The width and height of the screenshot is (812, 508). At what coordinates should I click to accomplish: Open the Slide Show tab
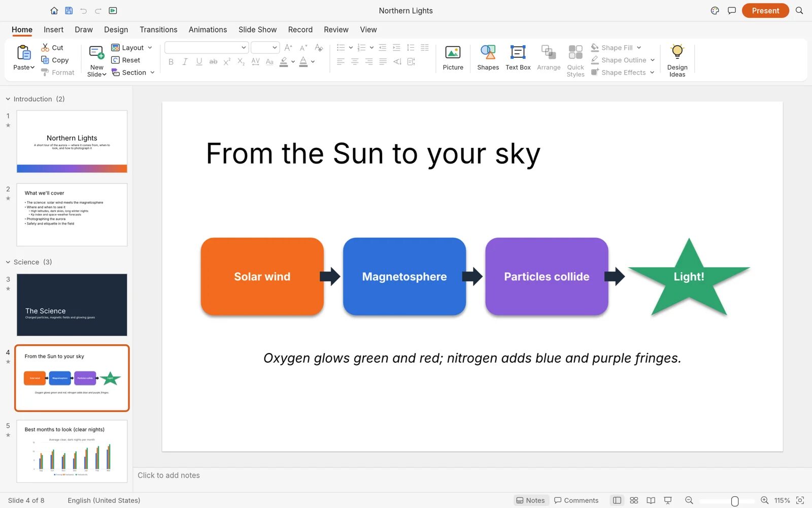[257, 30]
